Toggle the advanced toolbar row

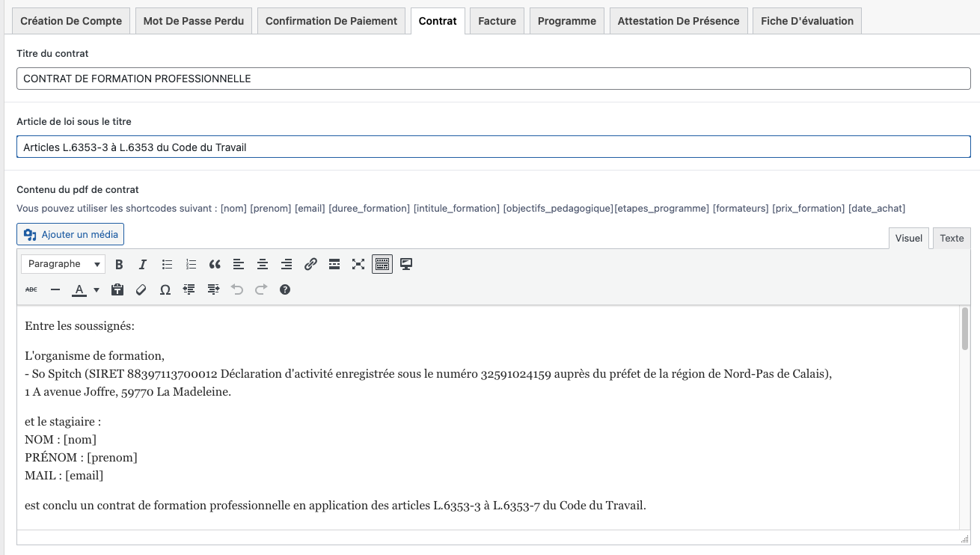(382, 264)
